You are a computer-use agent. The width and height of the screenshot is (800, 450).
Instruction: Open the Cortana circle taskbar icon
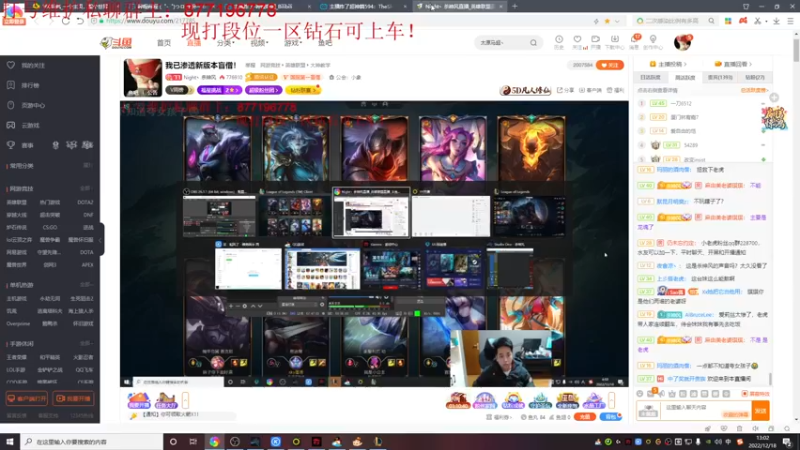point(173,441)
